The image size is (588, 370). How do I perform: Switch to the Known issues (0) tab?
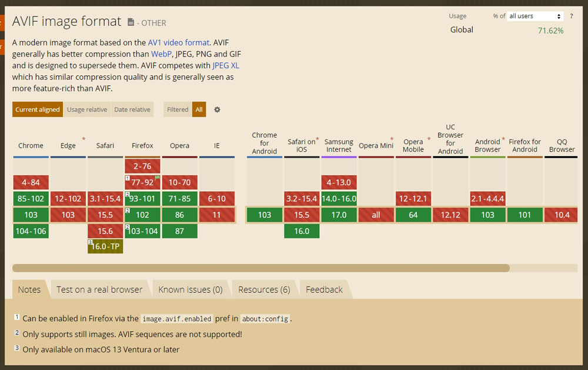(191, 289)
